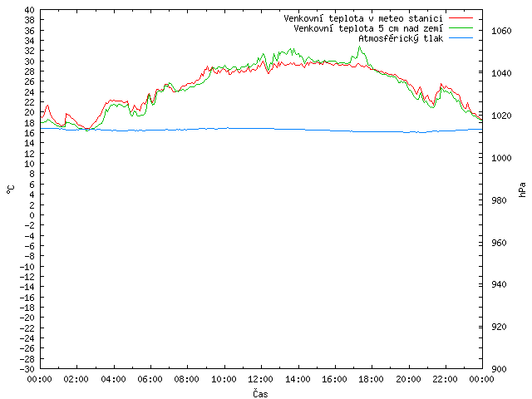Click the blue pressure line at 12:00
This screenshot has width=532, height=399.
click(261, 129)
